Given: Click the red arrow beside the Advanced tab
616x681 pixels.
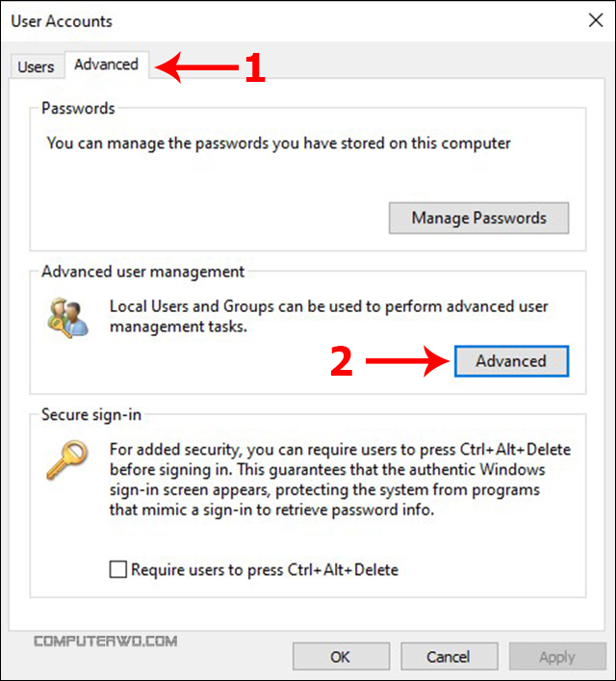Looking at the screenshot, I should click(196, 67).
